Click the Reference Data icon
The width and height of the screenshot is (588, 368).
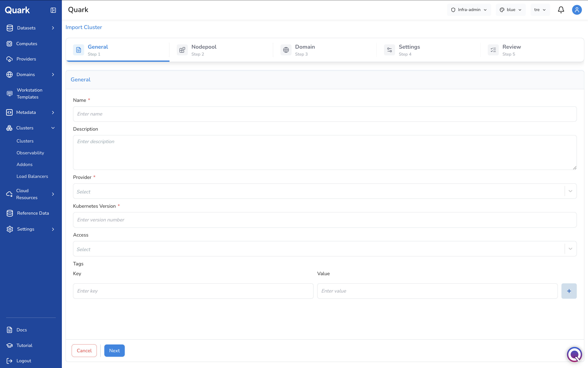pyautogui.click(x=10, y=213)
